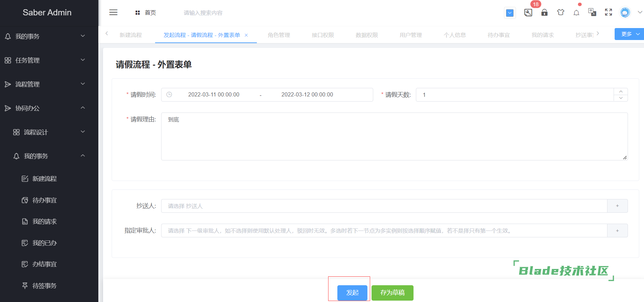Expand the 任务管理 sidebar menu

[x=49, y=60]
